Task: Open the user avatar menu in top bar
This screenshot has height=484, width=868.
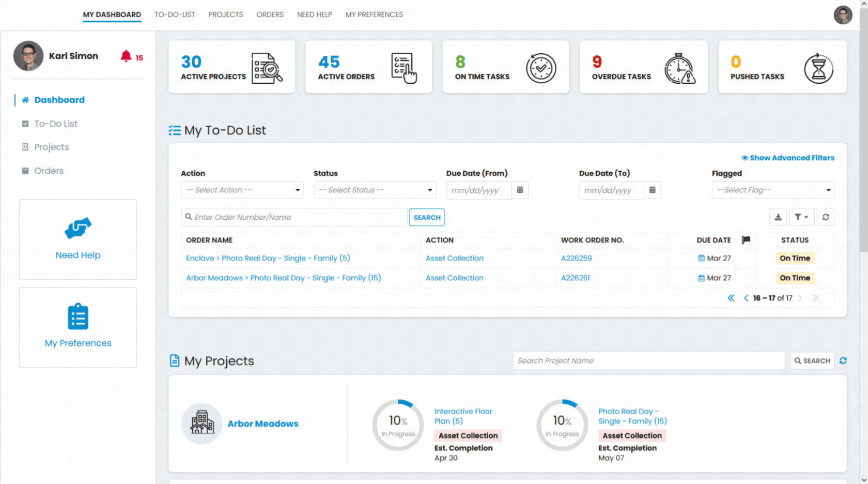Action: pyautogui.click(x=843, y=15)
